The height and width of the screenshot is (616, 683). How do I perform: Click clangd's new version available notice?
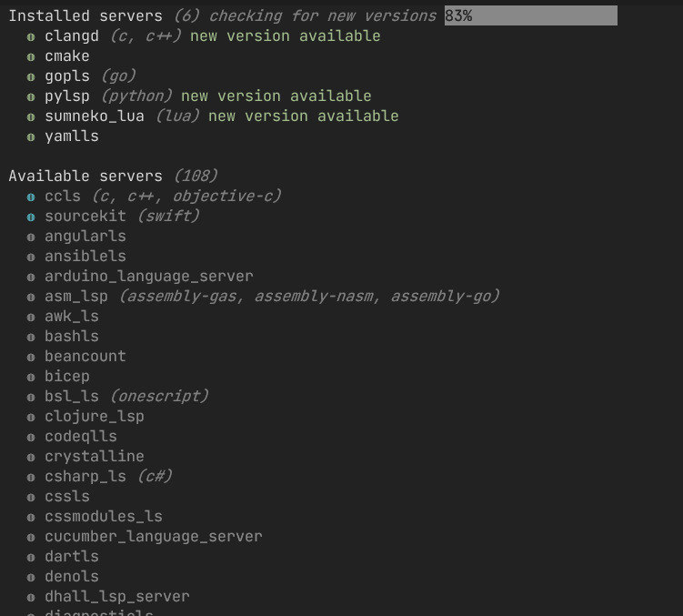tap(285, 36)
